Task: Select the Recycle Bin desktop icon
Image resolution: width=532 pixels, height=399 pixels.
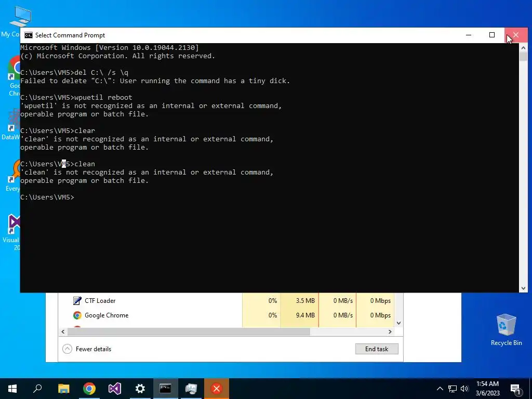Action: pos(506,330)
